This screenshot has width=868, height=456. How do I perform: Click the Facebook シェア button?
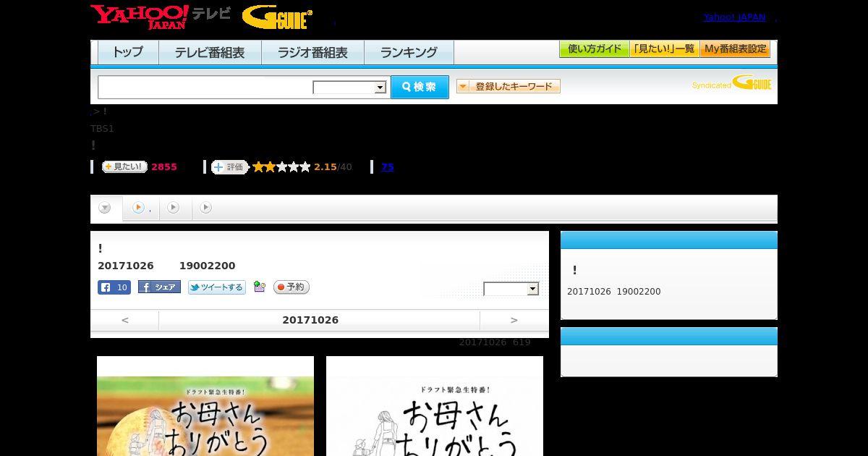coord(159,287)
